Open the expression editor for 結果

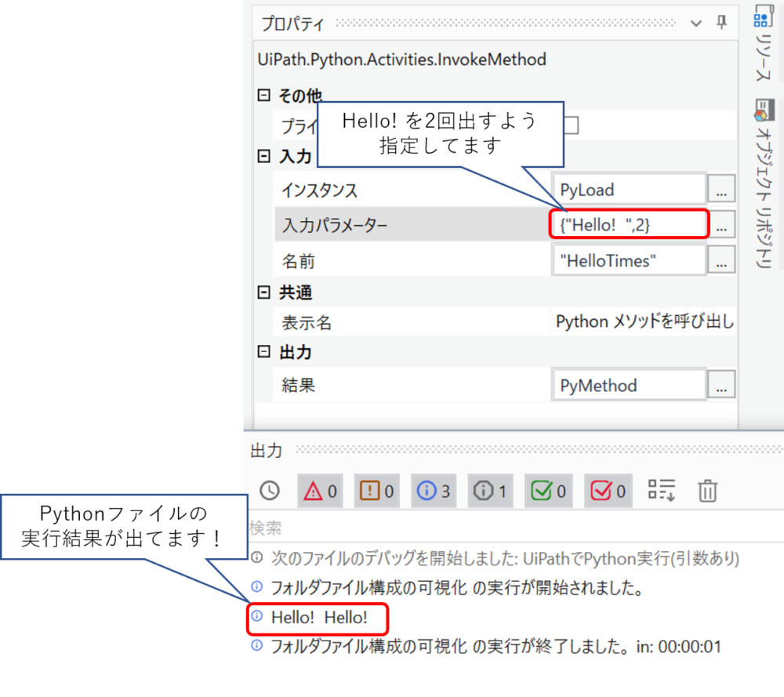[x=721, y=384]
